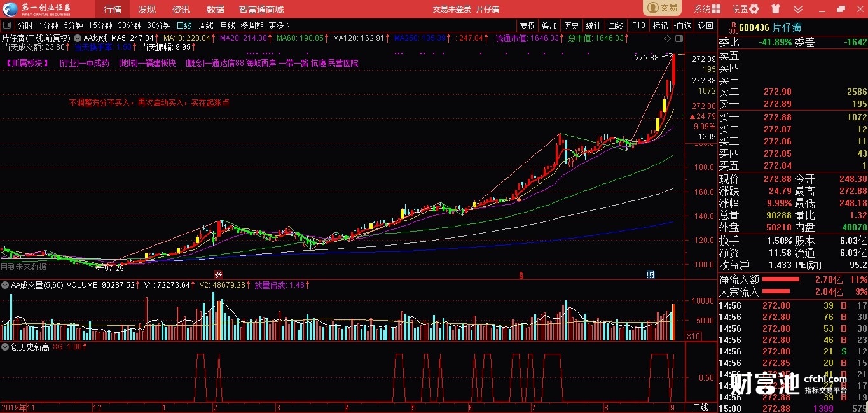Image resolution: width=868 pixels, height=413 pixels.
Task: Expand the AA成交量 indicator dropdown arrow
Action: pos(6,284)
